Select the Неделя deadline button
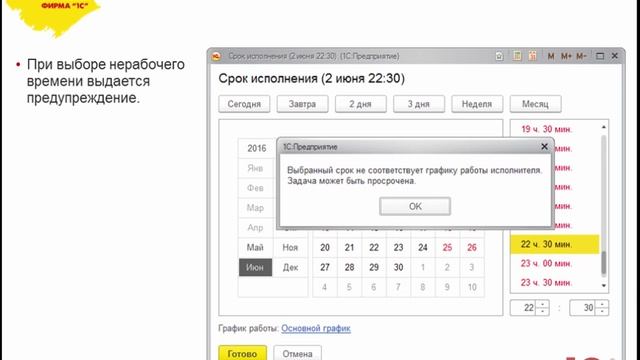The height and width of the screenshot is (360, 640). 477,104
